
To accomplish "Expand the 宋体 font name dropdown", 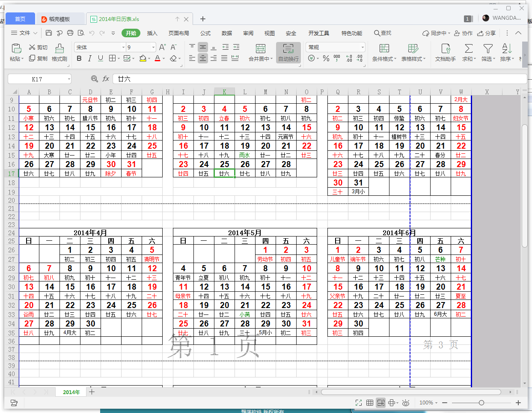I will (x=123, y=48).
